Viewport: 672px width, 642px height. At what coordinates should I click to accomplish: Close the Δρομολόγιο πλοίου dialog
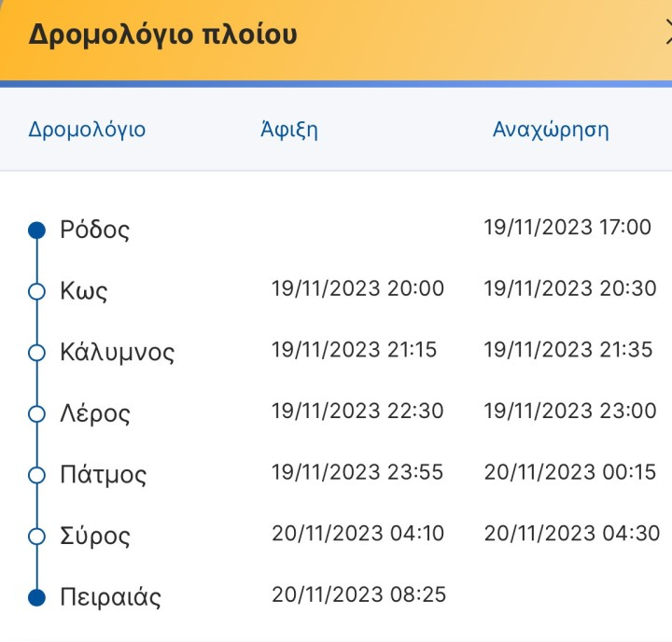click(666, 35)
